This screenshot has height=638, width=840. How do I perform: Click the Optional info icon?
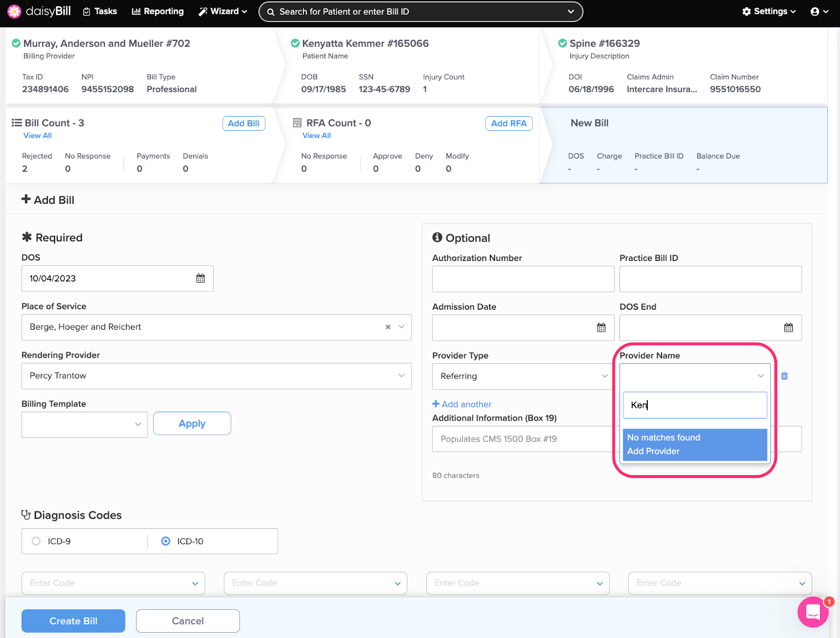pos(437,237)
